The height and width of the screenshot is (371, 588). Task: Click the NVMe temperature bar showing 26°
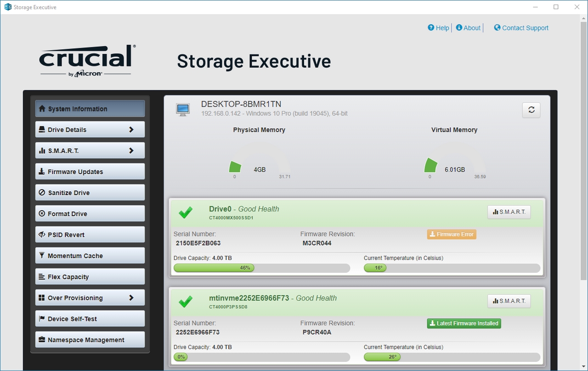(x=452, y=357)
